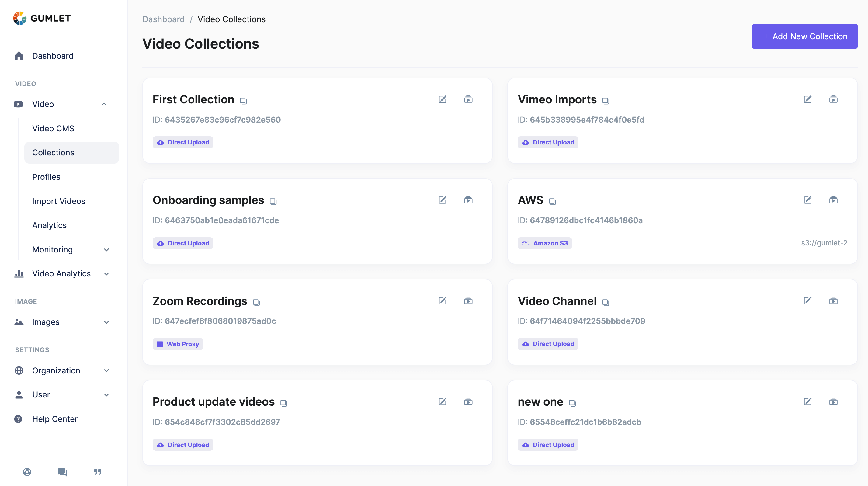Click the Amazon S3 badge on AWS card
This screenshot has width=868, height=486.
[x=544, y=243]
